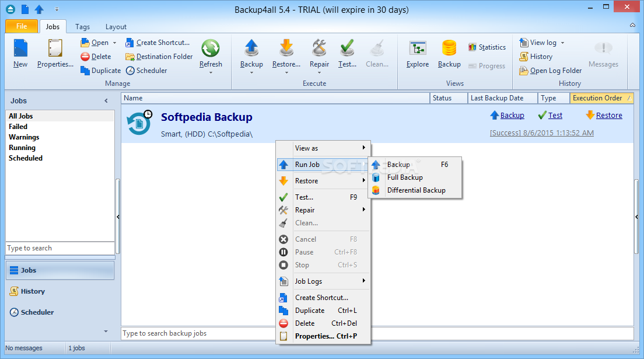Click the quick-access new document icon
This screenshot has width=644, height=359.
pyautogui.click(x=25, y=9)
